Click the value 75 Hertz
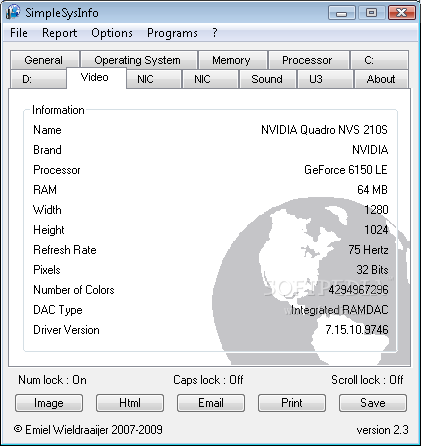This screenshot has height=446, width=421. click(x=368, y=250)
